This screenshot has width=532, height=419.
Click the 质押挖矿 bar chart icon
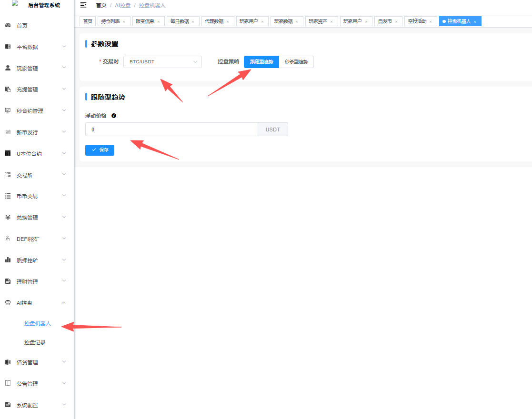(x=8, y=260)
